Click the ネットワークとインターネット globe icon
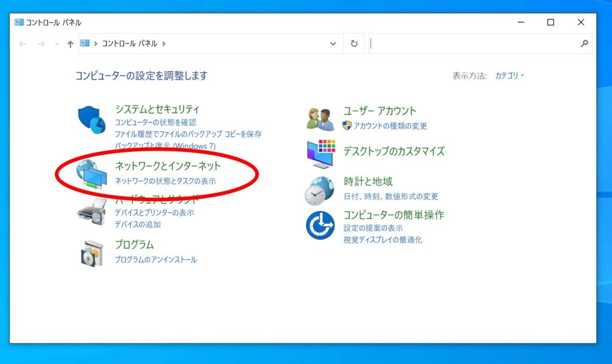The width and height of the screenshot is (612, 364). click(91, 174)
